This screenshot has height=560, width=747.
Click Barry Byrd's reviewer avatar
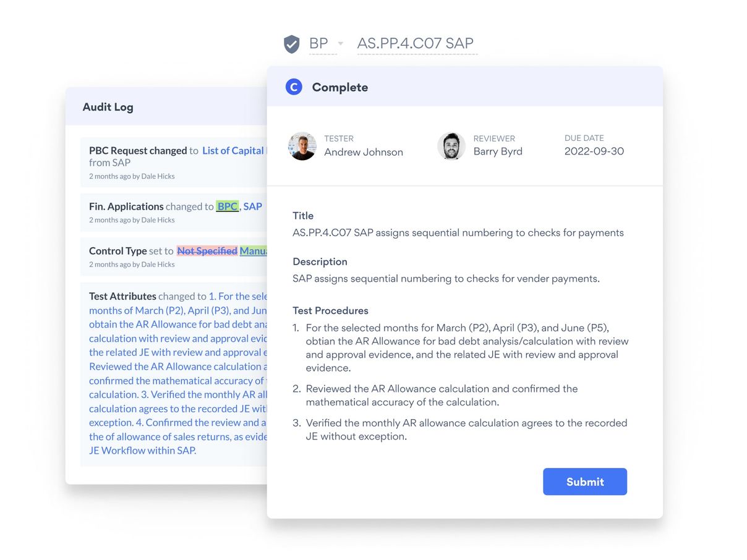(451, 146)
